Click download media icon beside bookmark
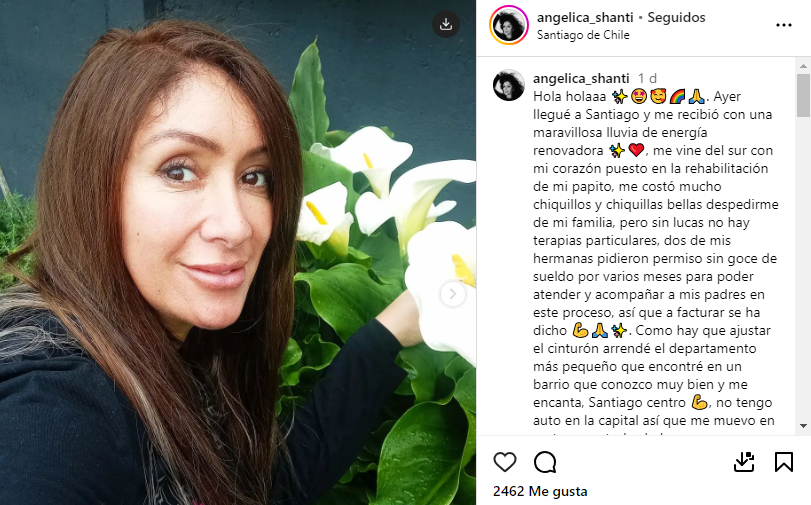 click(x=744, y=462)
